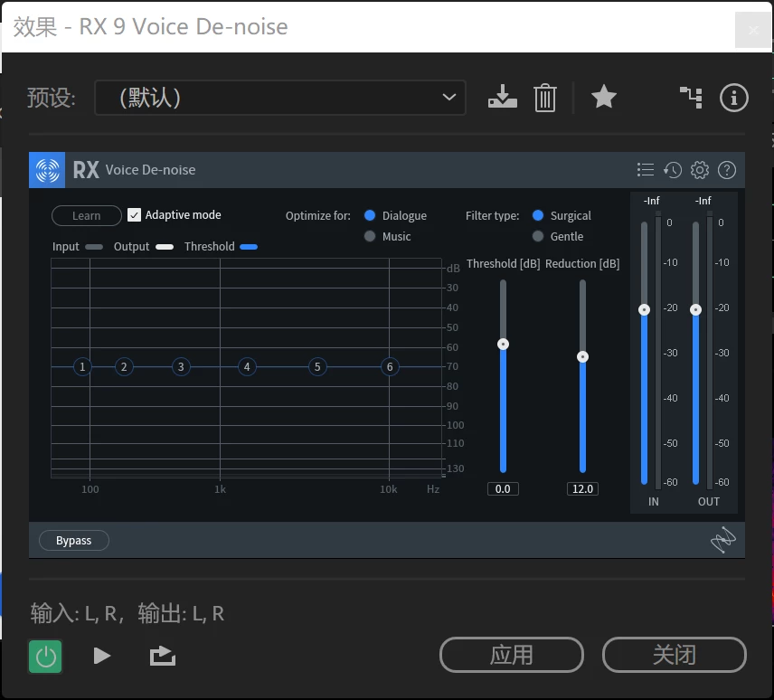Image resolution: width=774 pixels, height=700 pixels.
Task: Toggle the loop playback button
Action: tap(163, 656)
